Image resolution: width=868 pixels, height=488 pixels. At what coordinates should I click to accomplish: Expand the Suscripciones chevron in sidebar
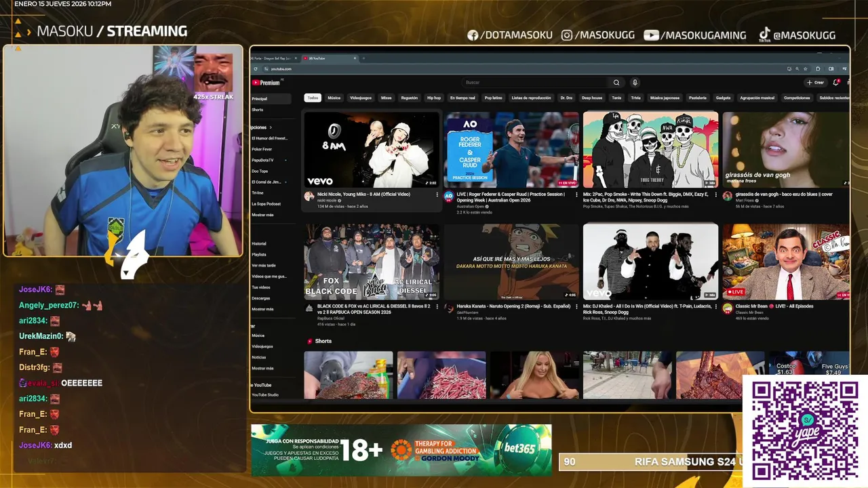point(271,127)
